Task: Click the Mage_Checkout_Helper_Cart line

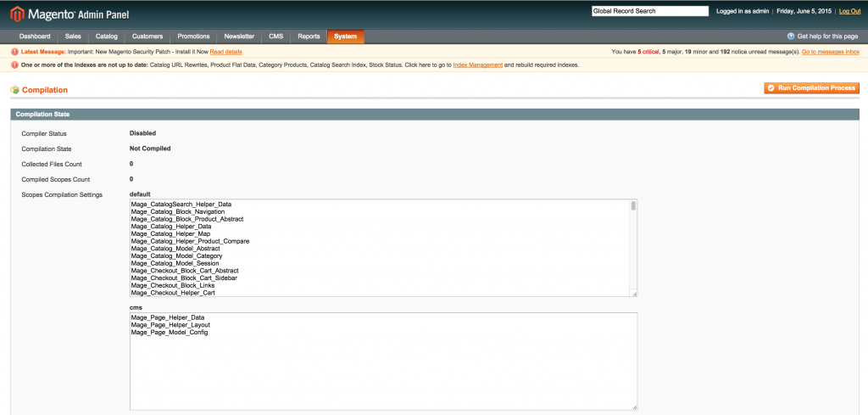Action: [x=173, y=293]
